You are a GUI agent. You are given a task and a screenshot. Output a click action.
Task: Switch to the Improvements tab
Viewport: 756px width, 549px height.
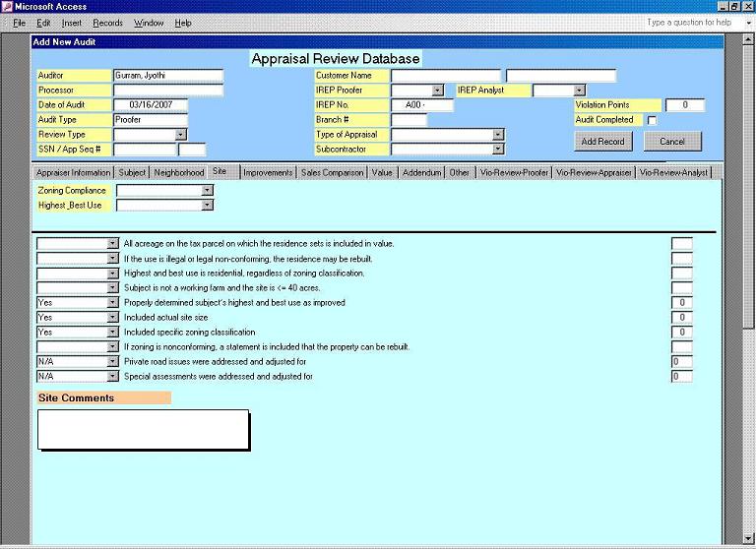coord(268,172)
